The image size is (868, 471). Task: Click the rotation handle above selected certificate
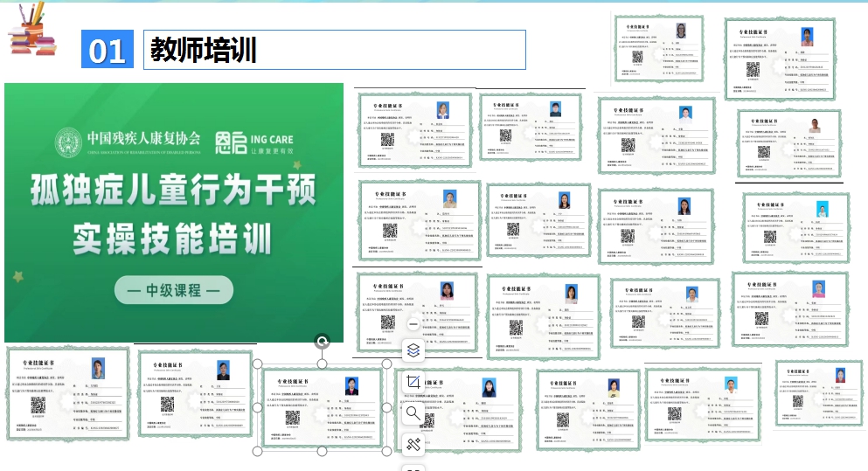pyautogui.click(x=323, y=341)
